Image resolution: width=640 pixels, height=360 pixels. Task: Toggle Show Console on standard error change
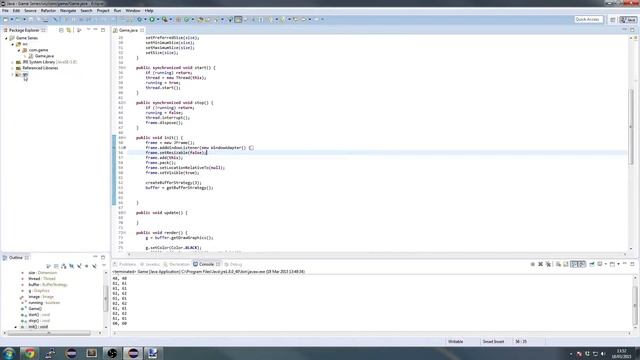[x=582, y=264]
